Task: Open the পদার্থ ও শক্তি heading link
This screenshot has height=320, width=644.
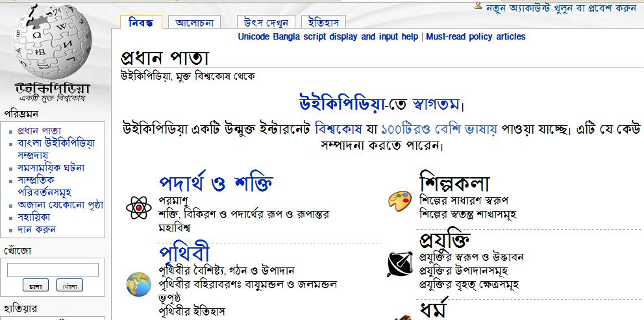Action: [x=216, y=183]
